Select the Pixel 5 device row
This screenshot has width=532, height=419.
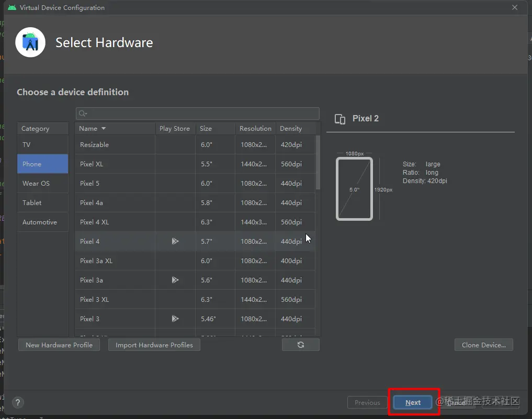[x=115, y=183]
